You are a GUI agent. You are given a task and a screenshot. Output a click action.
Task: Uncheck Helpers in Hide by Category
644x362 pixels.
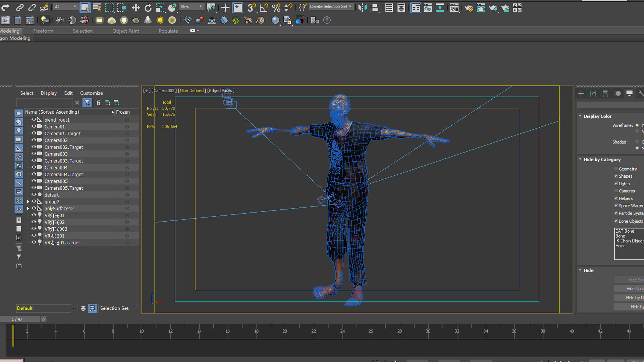pos(616,198)
